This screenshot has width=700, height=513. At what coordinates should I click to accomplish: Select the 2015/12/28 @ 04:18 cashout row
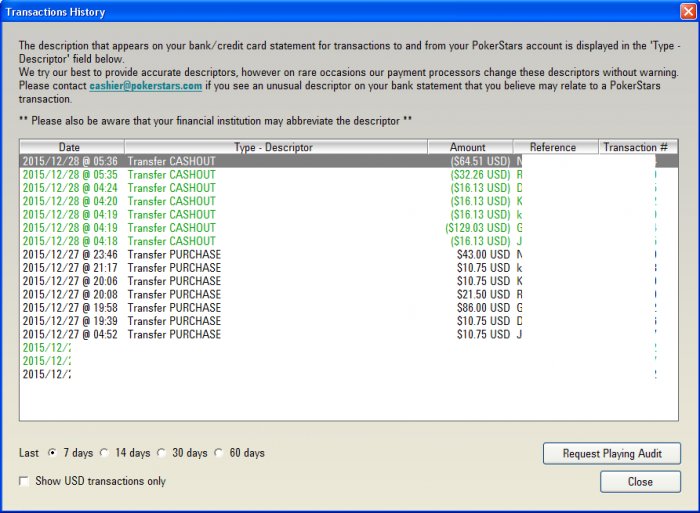[349, 241]
